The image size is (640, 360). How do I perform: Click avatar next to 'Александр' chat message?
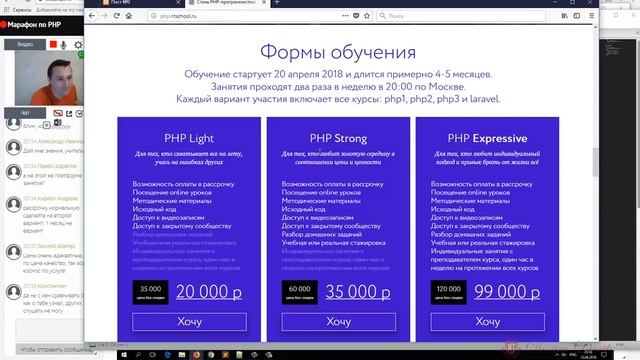coord(13,147)
